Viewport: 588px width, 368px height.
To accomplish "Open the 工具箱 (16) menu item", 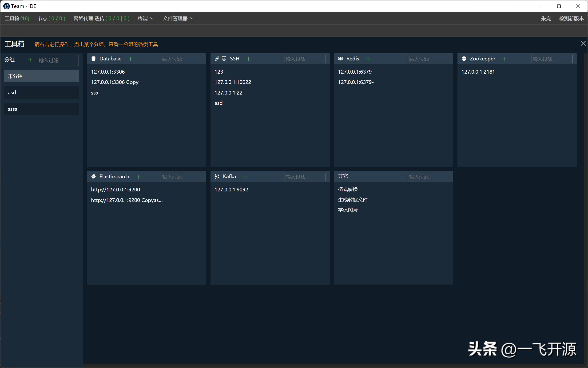I will coord(17,19).
